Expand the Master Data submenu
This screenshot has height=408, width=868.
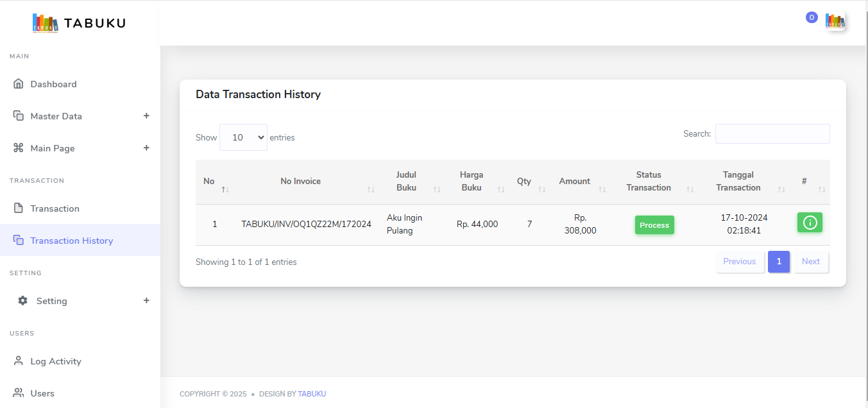[146, 116]
